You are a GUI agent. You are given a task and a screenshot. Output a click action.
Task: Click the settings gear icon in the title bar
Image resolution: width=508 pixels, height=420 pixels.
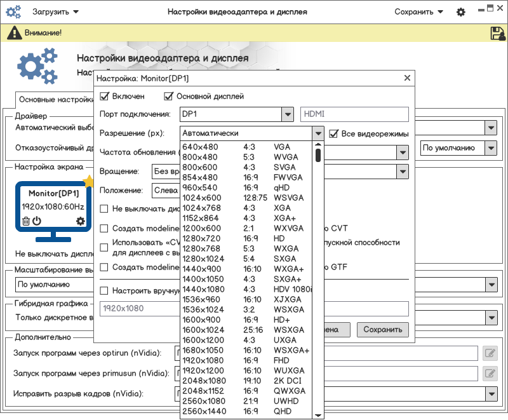(x=461, y=12)
